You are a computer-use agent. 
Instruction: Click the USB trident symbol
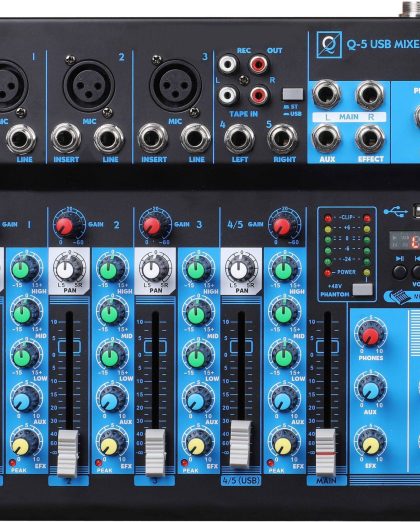coord(395,211)
